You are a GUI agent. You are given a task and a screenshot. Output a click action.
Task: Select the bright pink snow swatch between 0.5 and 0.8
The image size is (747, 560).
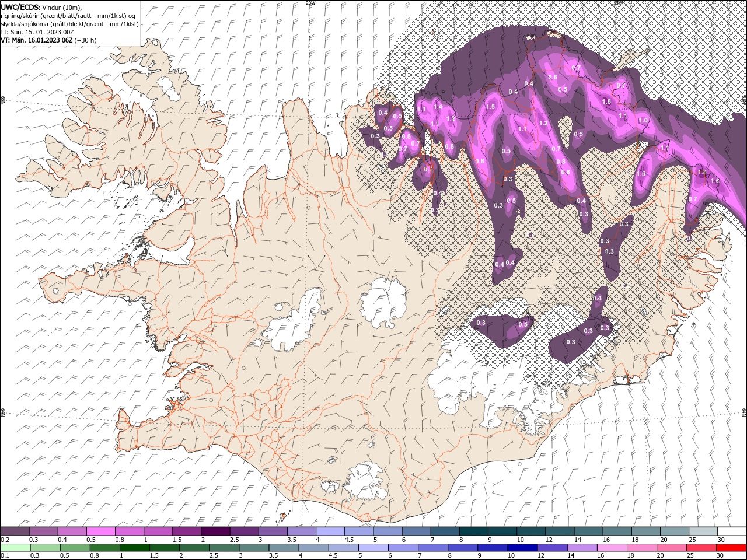pyautogui.click(x=101, y=531)
